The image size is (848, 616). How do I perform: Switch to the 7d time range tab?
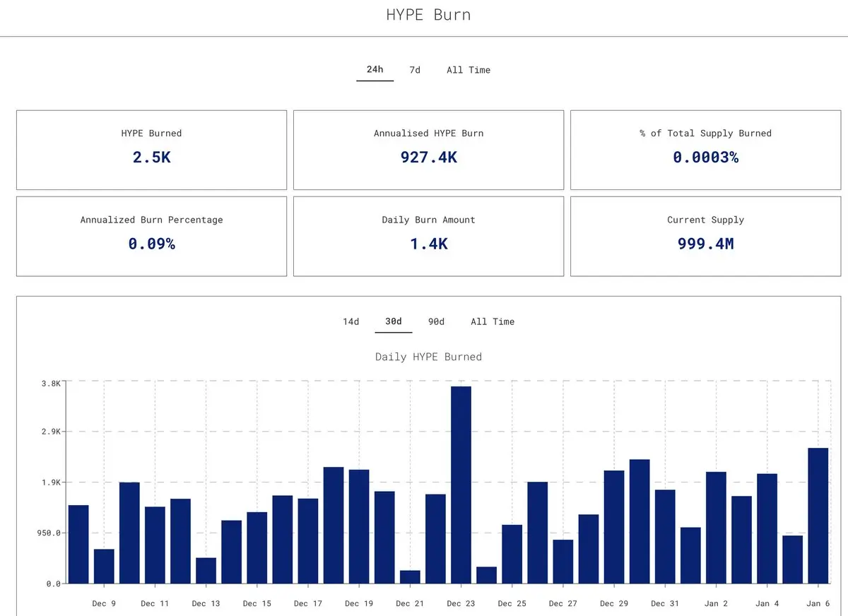click(x=415, y=70)
